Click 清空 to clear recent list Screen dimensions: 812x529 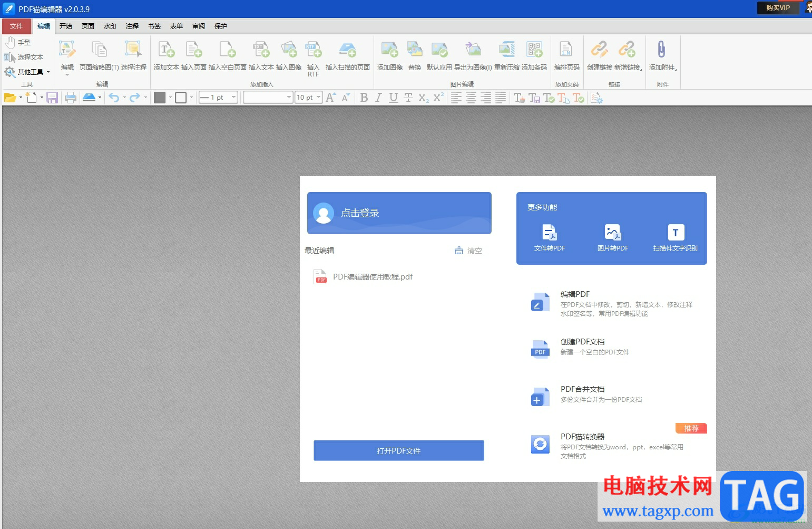(x=468, y=251)
